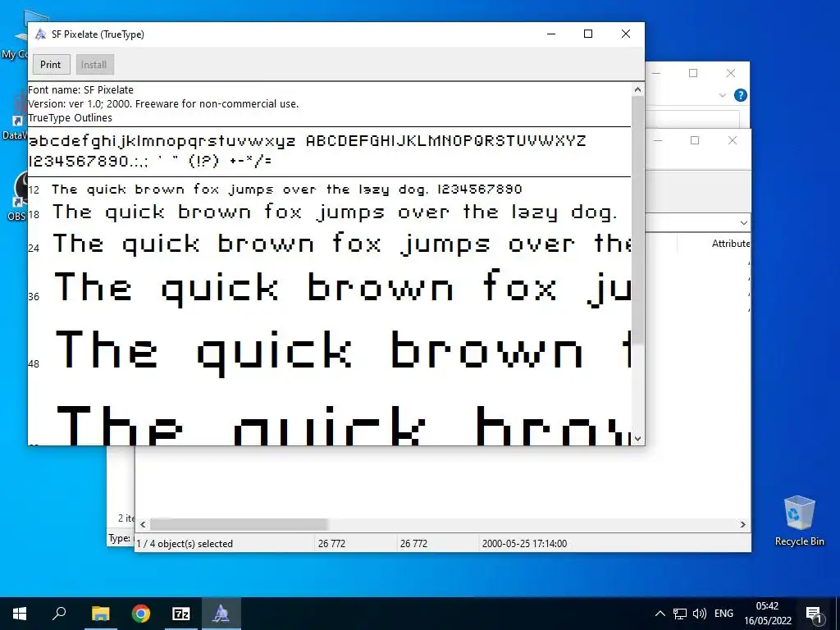The image size is (840, 630).
Task: Click the 'Font name: SF Pixelate' text line
Action: (x=81, y=90)
